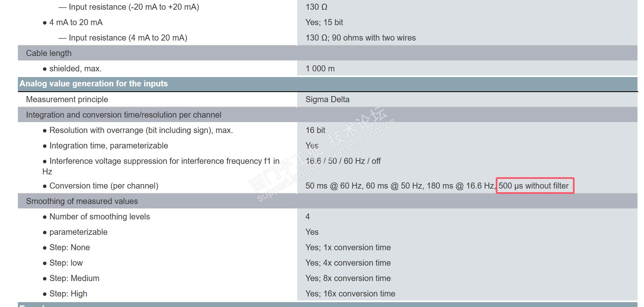Click the "Integration time, parameterizable" row label
This screenshot has height=307, width=644.
(x=108, y=146)
